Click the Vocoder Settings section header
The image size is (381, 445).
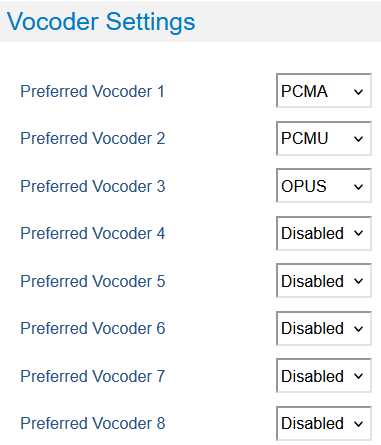click(101, 22)
